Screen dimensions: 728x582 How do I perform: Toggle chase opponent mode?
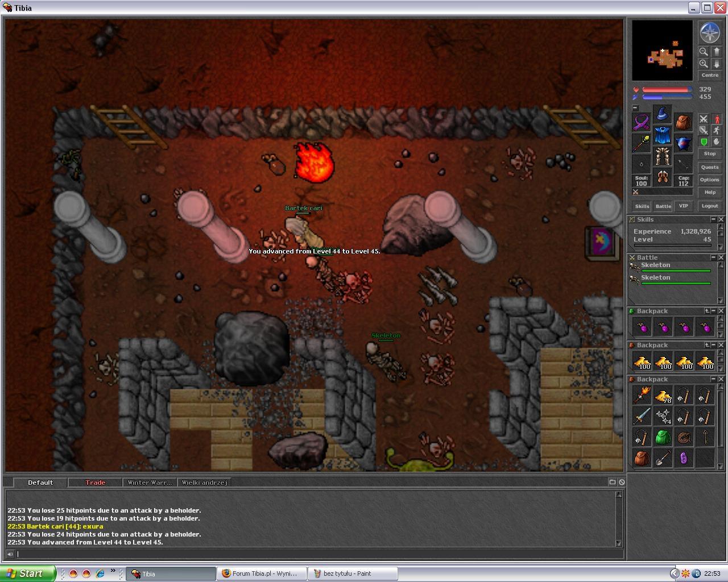tap(717, 130)
